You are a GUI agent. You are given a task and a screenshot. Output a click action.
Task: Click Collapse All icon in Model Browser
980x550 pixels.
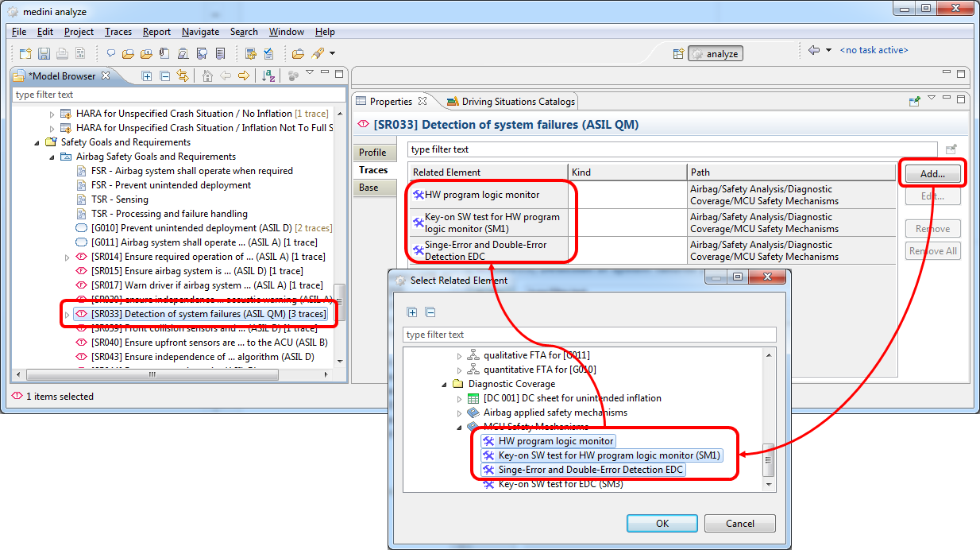[x=165, y=76]
